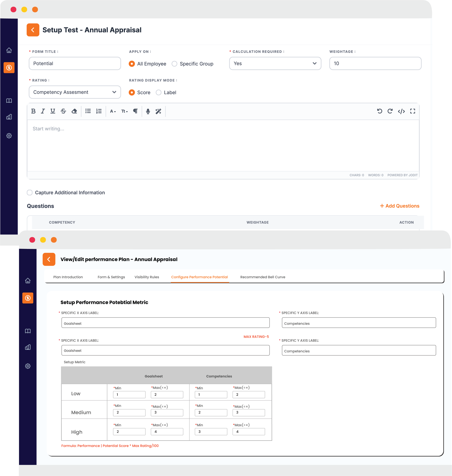Open text style Tt dropdown in editor
The image size is (452, 476).
click(124, 111)
